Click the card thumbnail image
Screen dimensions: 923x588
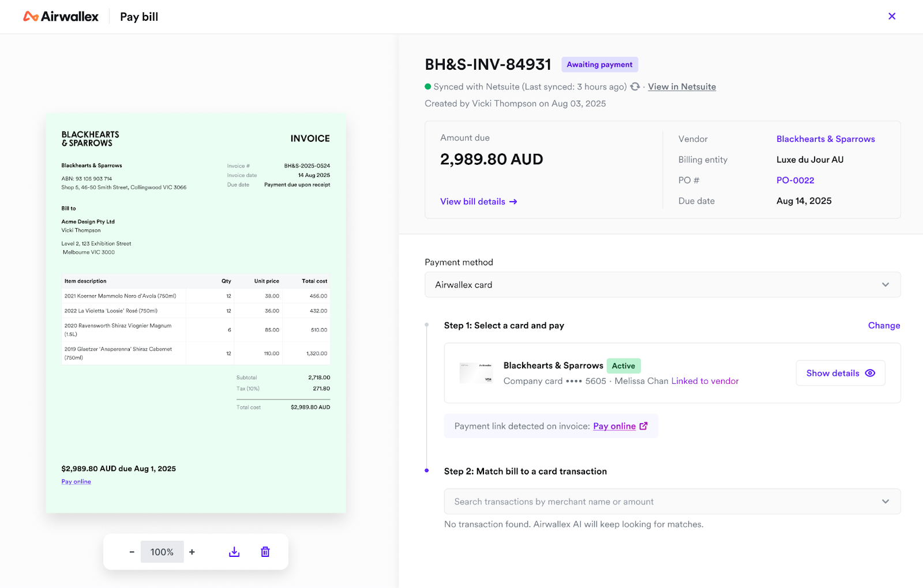(476, 373)
